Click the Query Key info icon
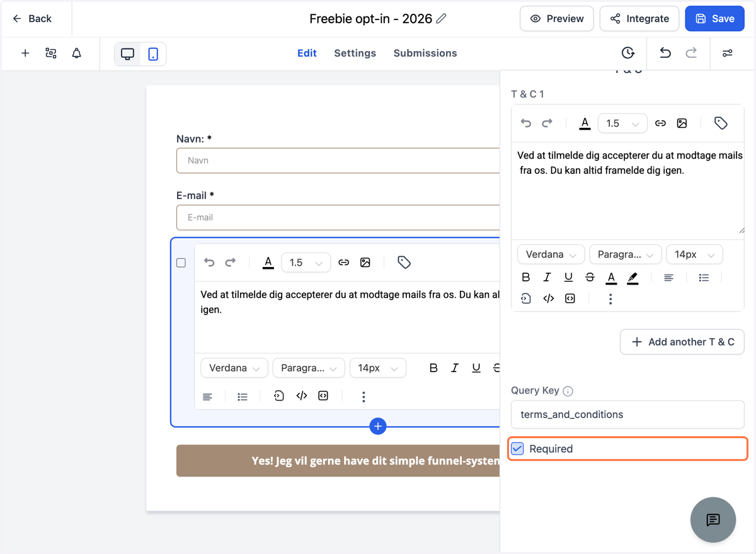The width and height of the screenshot is (756, 554). click(568, 391)
